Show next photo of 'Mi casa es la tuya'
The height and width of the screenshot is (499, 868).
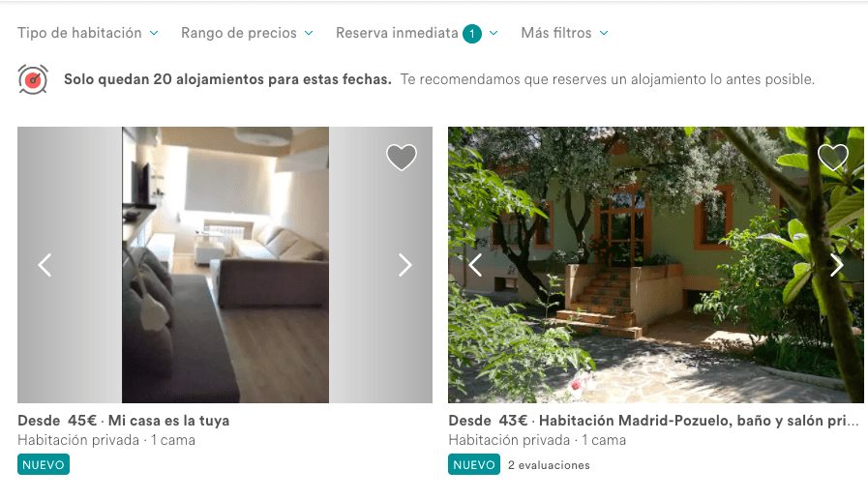pos(405,265)
